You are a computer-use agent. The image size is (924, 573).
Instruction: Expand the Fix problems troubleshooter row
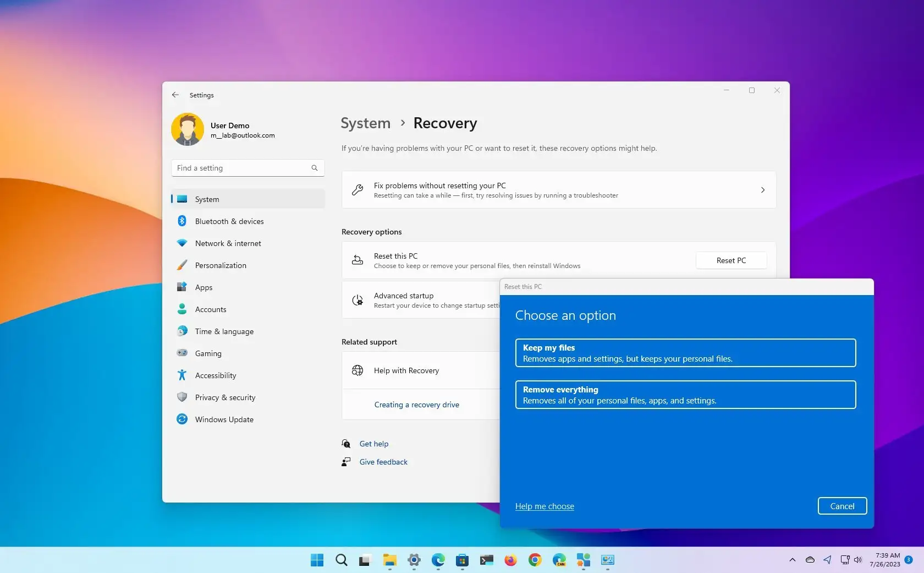(762, 190)
